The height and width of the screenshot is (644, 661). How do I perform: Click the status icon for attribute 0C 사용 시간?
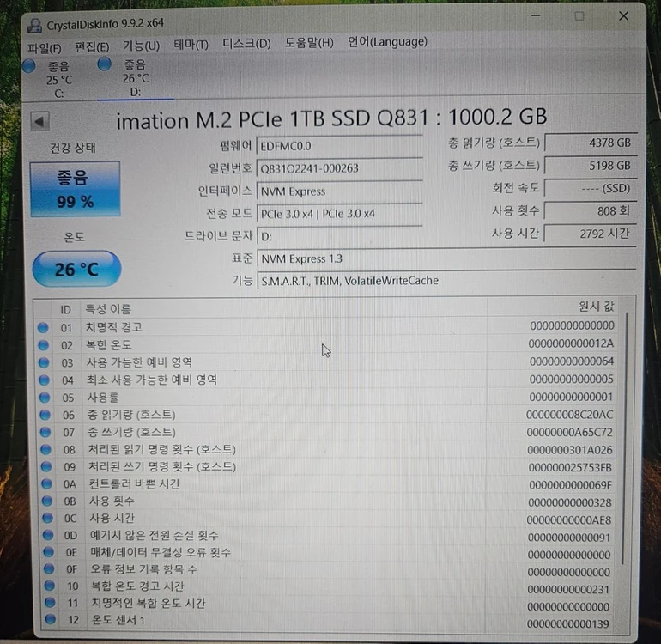pyautogui.click(x=47, y=518)
